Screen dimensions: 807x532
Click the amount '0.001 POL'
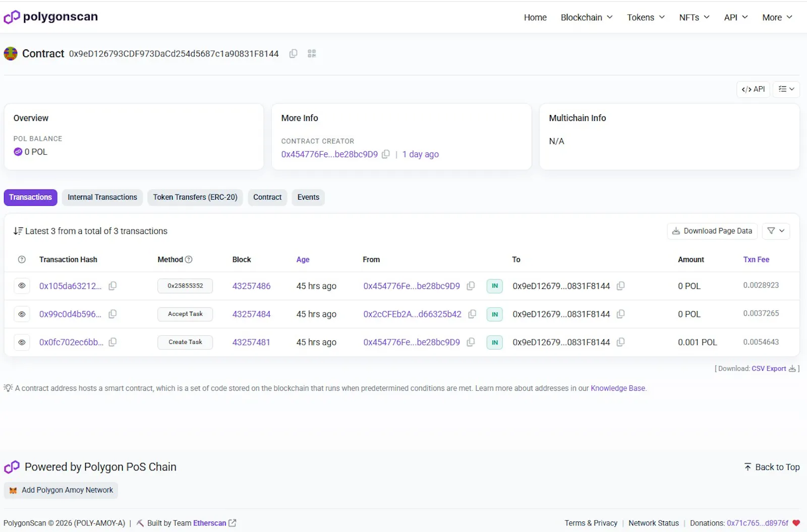pyautogui.click(x=697, y=342)
